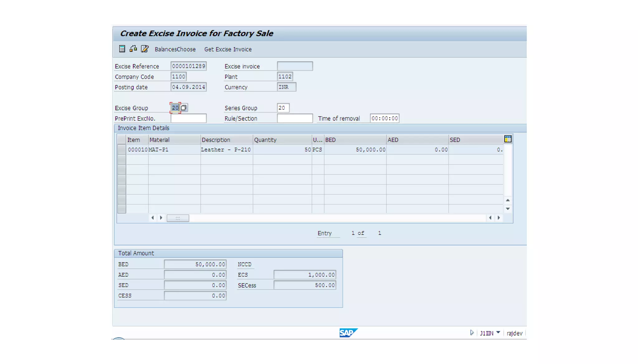
Task: Click total CESS amount field
Action: [195, 296]
